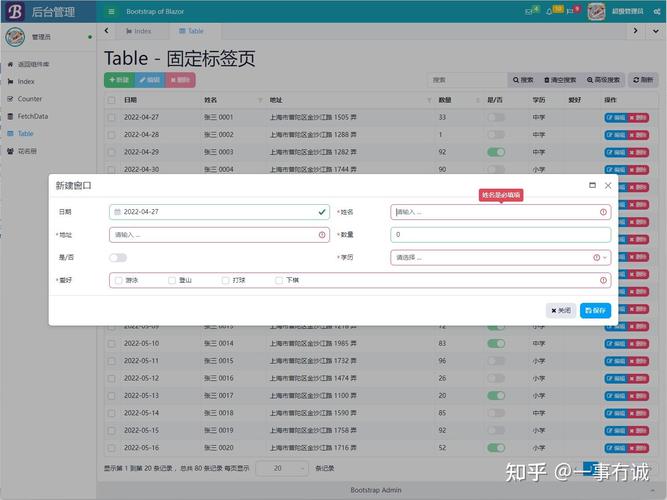Open the 地址 column filter
Image resolution: width=667 pixels, height=500 pixels.
coord(429,100)
